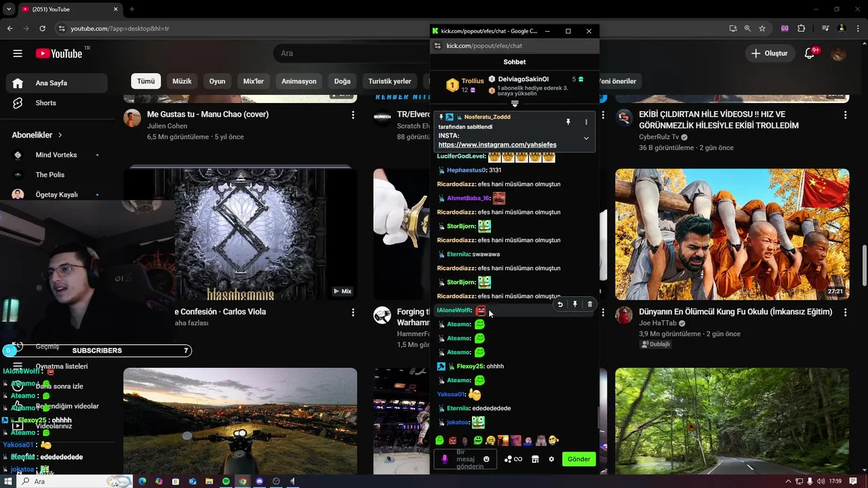Expand the pinned message chevron
Viewport: 868px width, 488px height.
click(586, 138)
